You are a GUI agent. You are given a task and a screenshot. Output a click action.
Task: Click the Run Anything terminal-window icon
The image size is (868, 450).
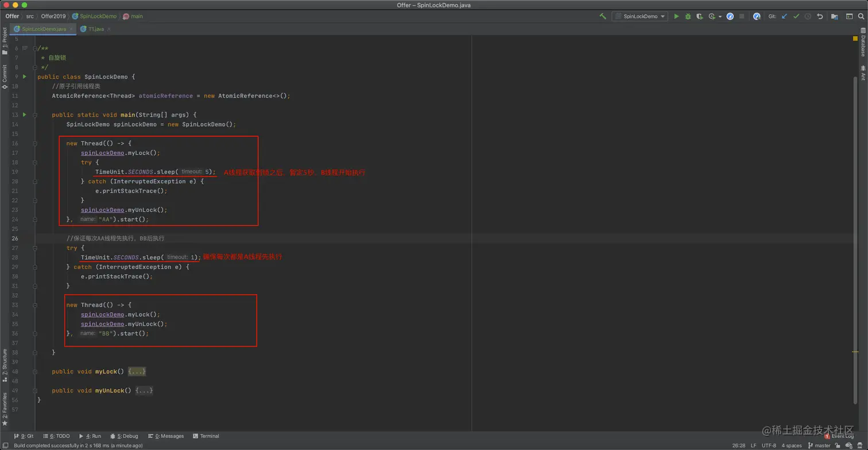pos(849,17)
